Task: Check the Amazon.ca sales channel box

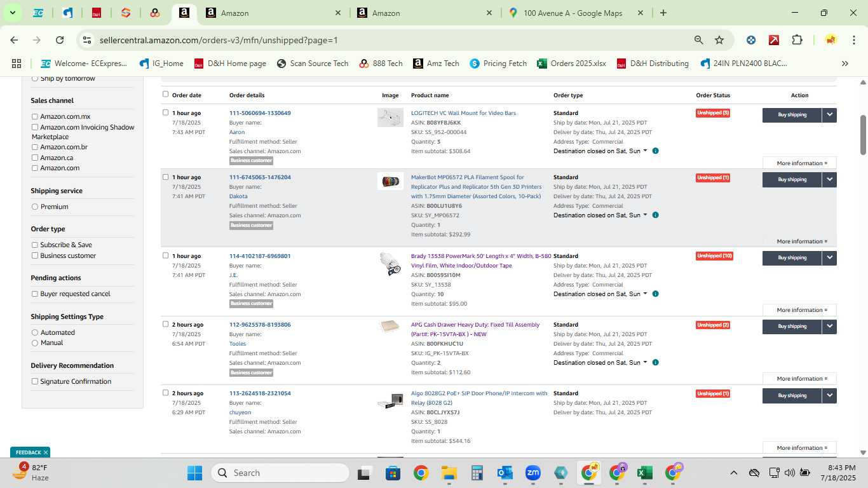Action: tap(35, 158)
